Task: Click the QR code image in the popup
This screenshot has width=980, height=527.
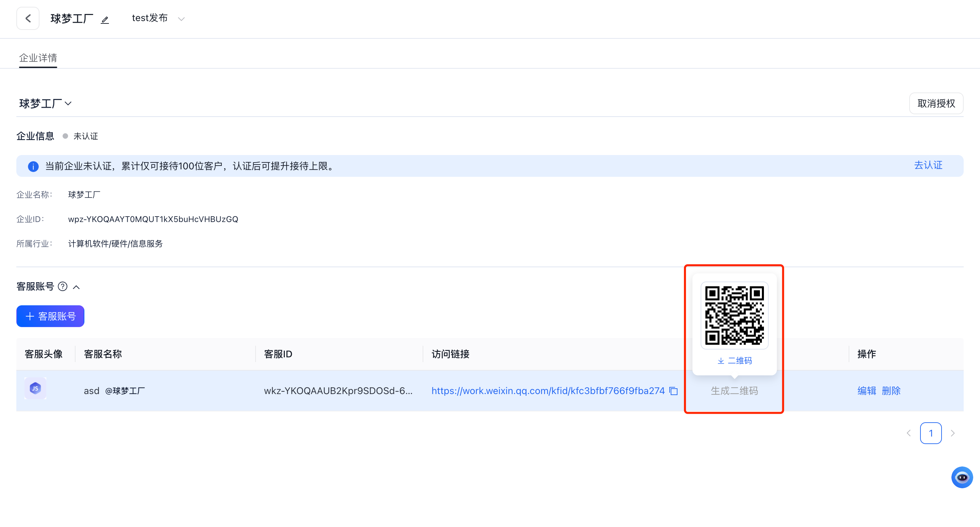Action: [x=735, y=315]
